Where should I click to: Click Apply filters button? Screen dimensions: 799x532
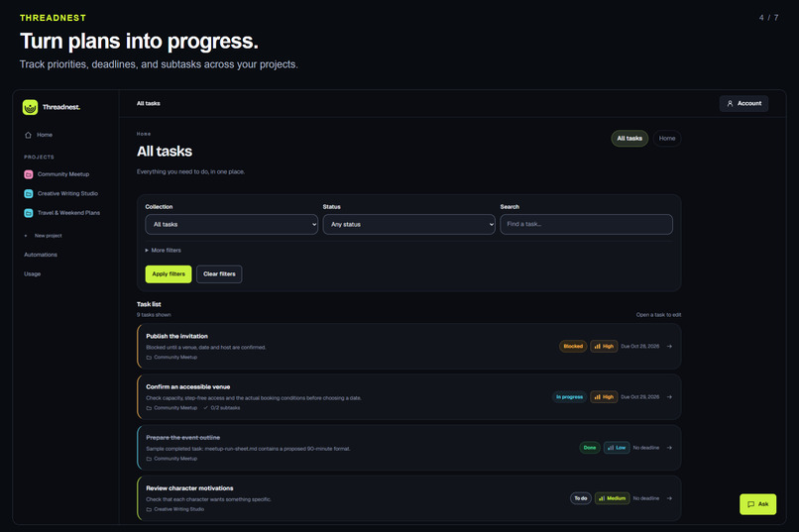[x=169, y=273]
